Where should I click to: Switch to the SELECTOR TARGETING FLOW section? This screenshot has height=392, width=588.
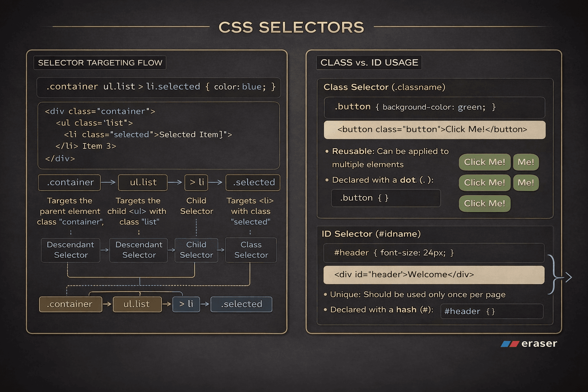[x=100, y=63]
